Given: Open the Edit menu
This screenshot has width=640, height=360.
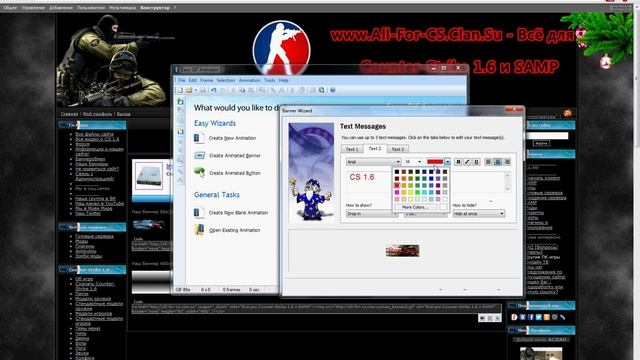Looking at the screenshot, I should [193, 80].
